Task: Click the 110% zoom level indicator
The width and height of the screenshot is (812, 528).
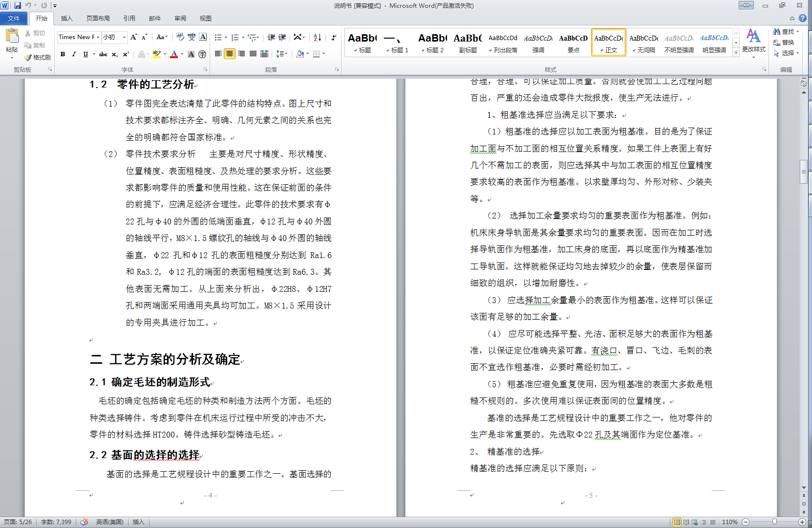Action: pos(729,522)
